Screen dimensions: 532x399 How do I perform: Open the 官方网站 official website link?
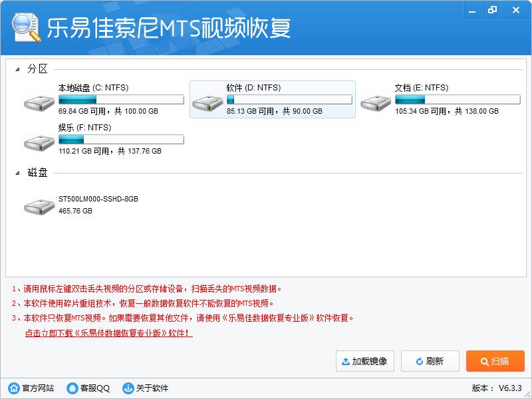(x=38, y=388)
